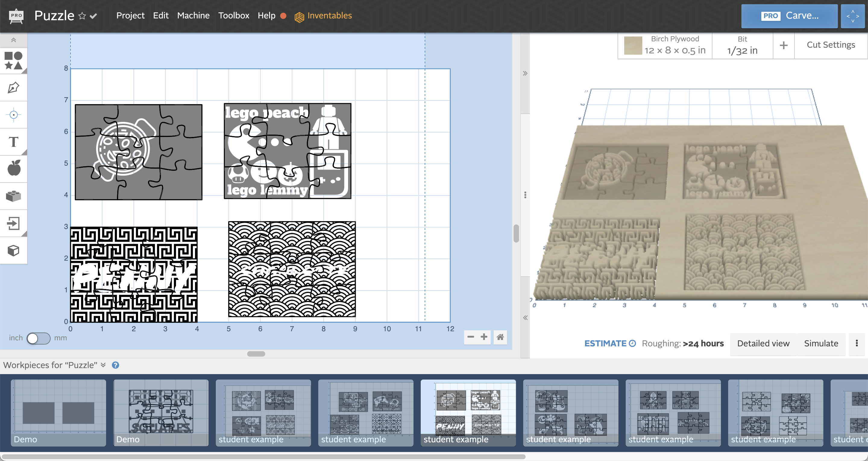Open Cut Settings
This screenshot has width=868, height=461.
click(x=831, y=45)
